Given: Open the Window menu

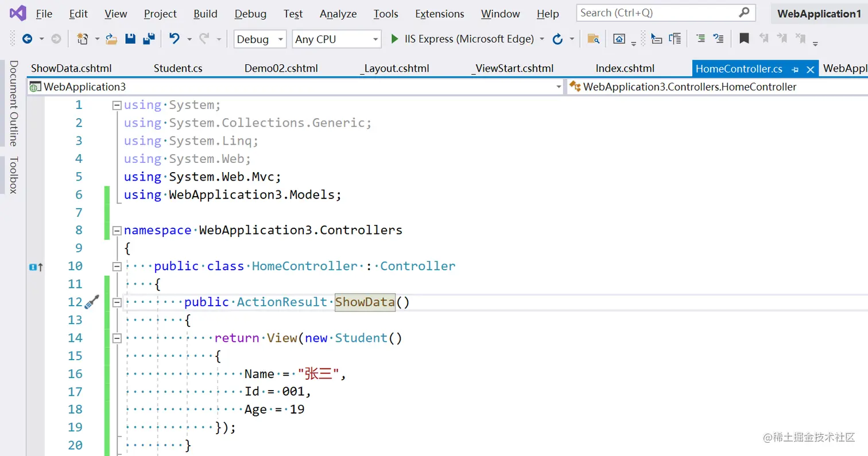Looking at the screenshot, I should point(501,14).
